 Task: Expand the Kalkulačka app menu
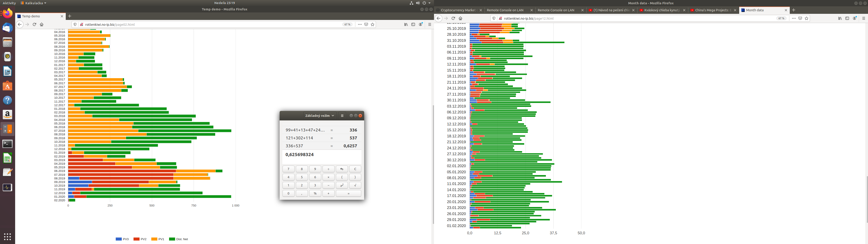pyautogui.click(x=33, y=3)
